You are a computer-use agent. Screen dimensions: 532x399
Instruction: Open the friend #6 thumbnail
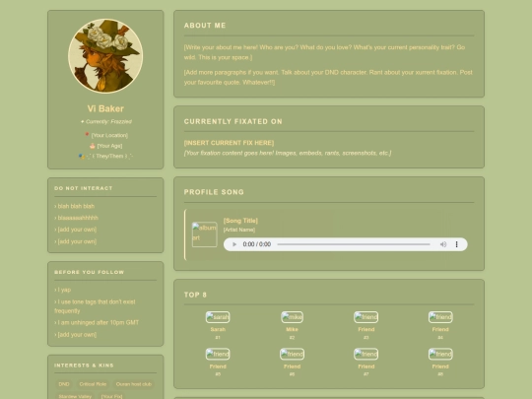pos(293,355)
